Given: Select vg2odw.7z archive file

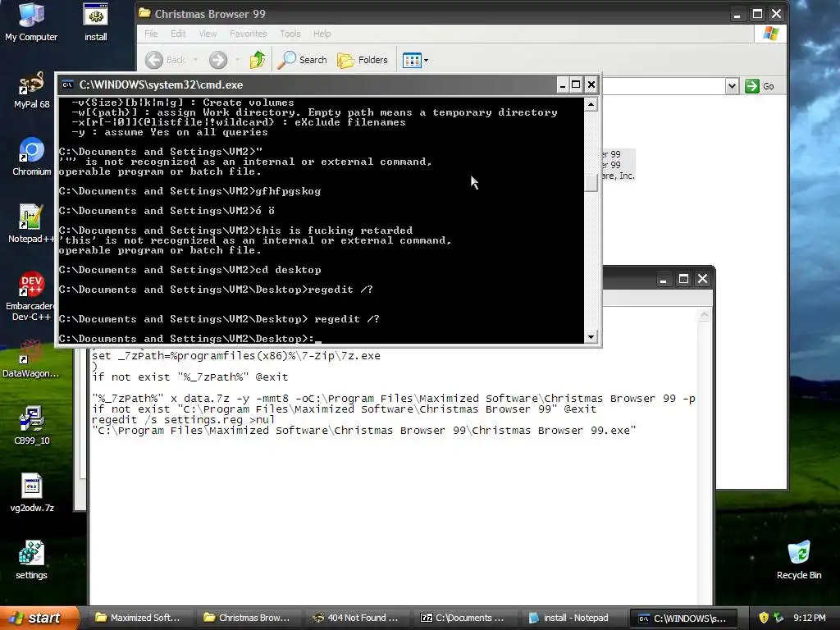Looking at the screenshot, I should point(31,493).
